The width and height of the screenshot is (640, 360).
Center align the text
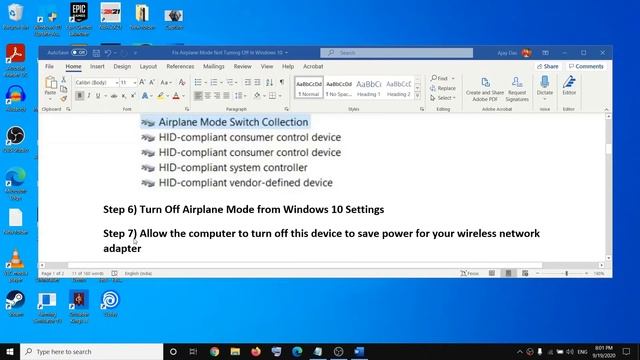(x=208, y=96)
